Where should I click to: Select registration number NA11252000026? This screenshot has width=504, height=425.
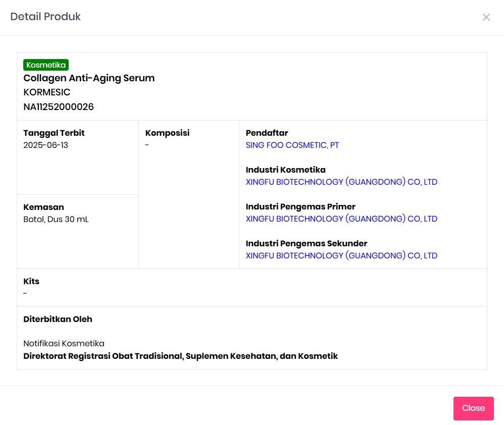coord(59,107)
